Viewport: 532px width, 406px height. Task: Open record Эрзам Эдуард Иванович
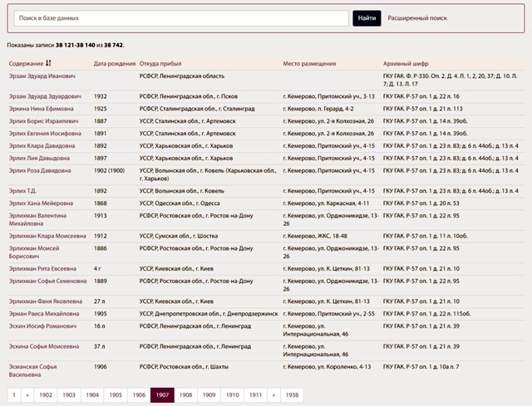[42, 76]
